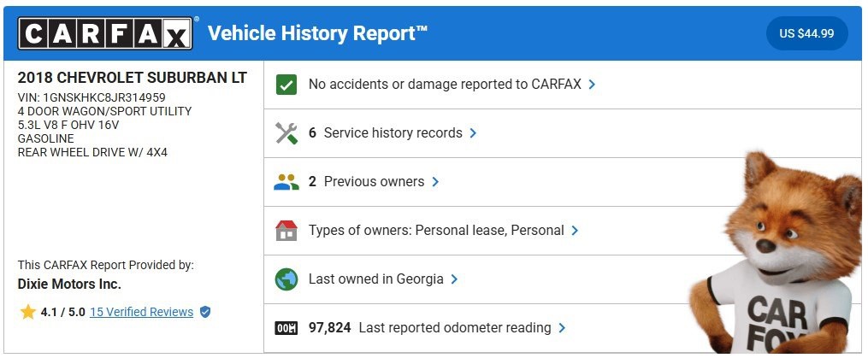
Task: Click the Dixie Motors Inc. dealer name
Action: [x=69, y=285]
